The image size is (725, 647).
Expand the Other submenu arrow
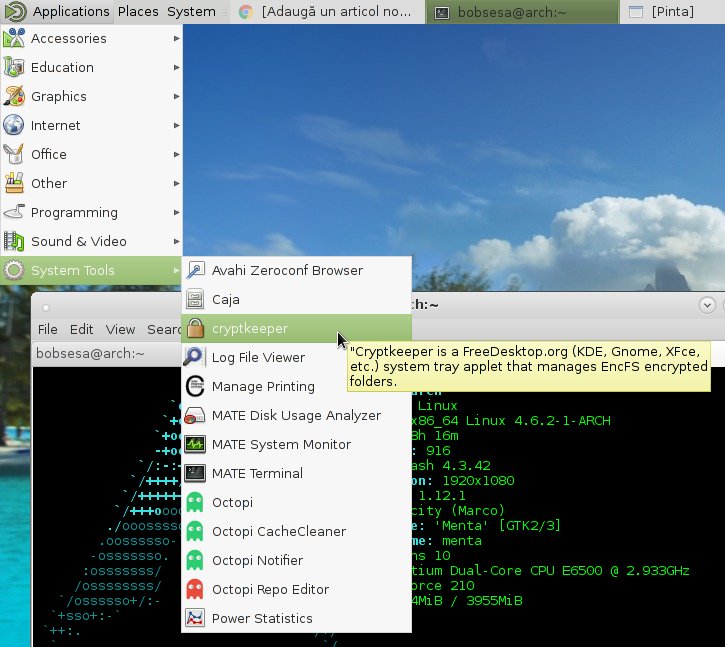(x=176, y=183)
